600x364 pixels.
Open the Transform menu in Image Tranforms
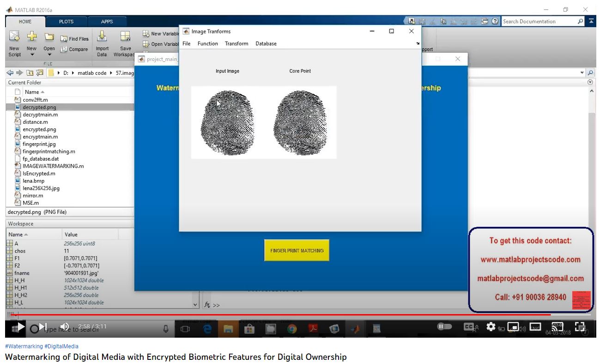[236, 43]
